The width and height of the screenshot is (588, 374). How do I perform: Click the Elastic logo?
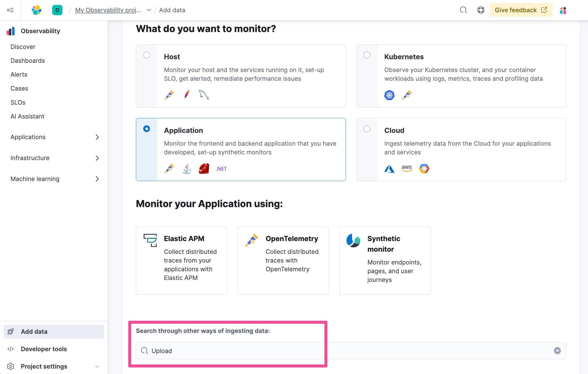click(x=36, y=10)
